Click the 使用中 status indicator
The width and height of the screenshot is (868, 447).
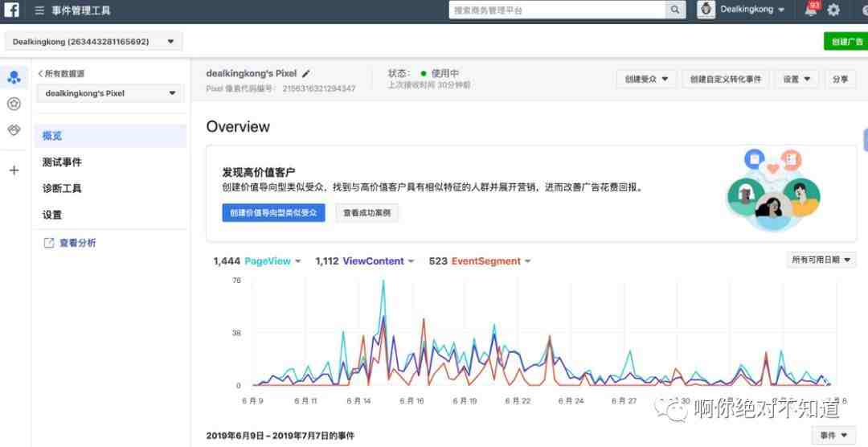pos(440,73)
